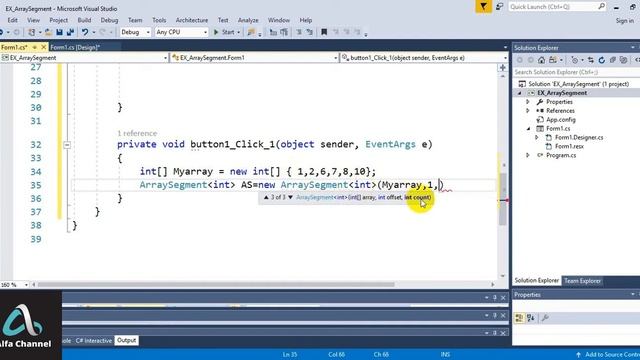Click Collapse All icon in Solution Explorer
This screenshot has width=640, height=360.
click(613, 60)
